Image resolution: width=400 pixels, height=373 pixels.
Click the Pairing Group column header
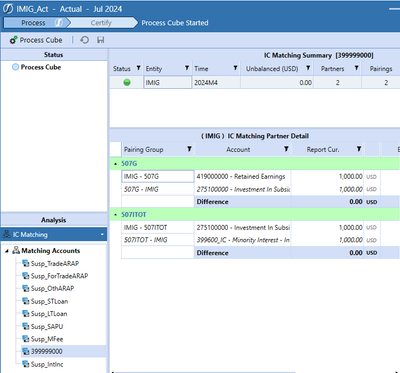point(158,149)
